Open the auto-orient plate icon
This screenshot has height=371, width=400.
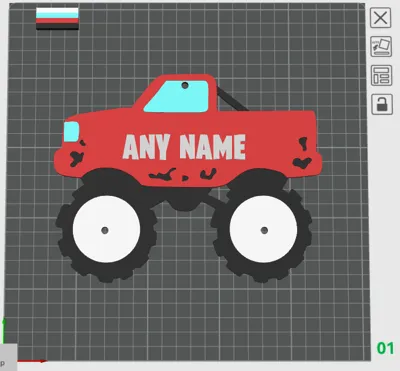click(x=381, y=47)
